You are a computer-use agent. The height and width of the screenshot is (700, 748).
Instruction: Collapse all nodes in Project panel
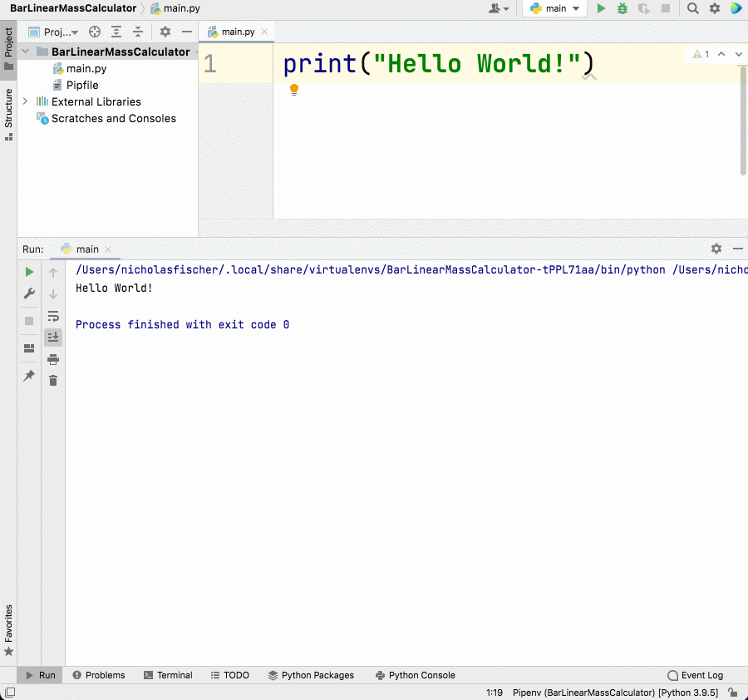point(138,32)
